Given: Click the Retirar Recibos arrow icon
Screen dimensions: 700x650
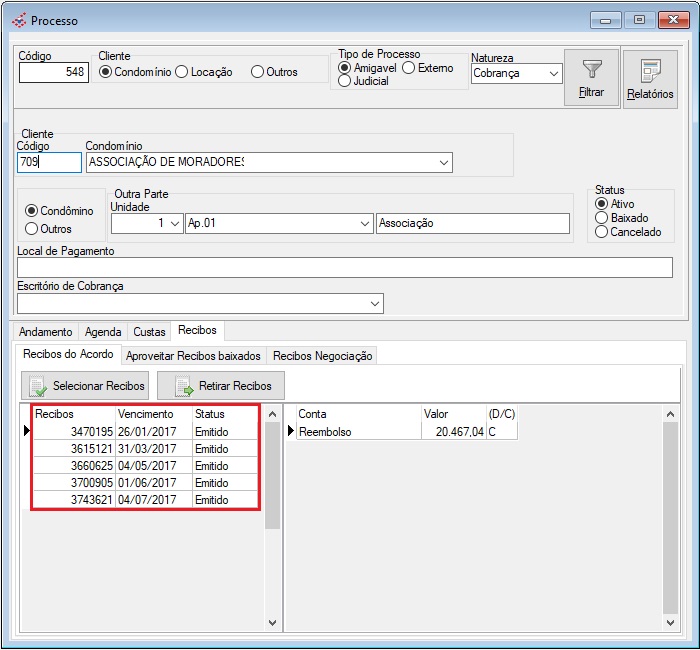Looking at the screenshot, I should 183,386.
